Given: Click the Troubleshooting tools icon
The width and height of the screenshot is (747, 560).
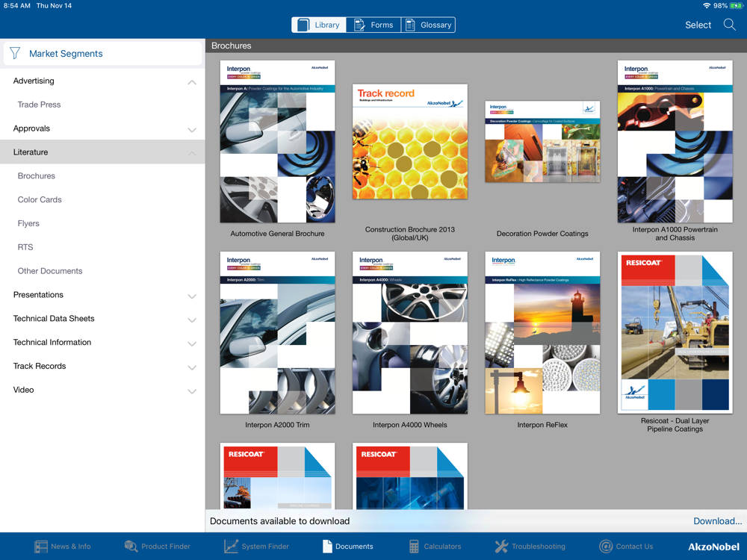Looking at the screenshot, I should [x=501, y=547].
